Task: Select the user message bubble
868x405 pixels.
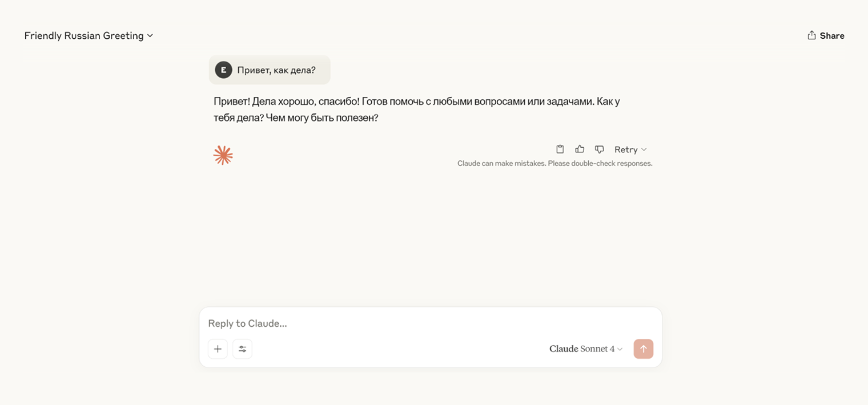Action: coord(270,70)
